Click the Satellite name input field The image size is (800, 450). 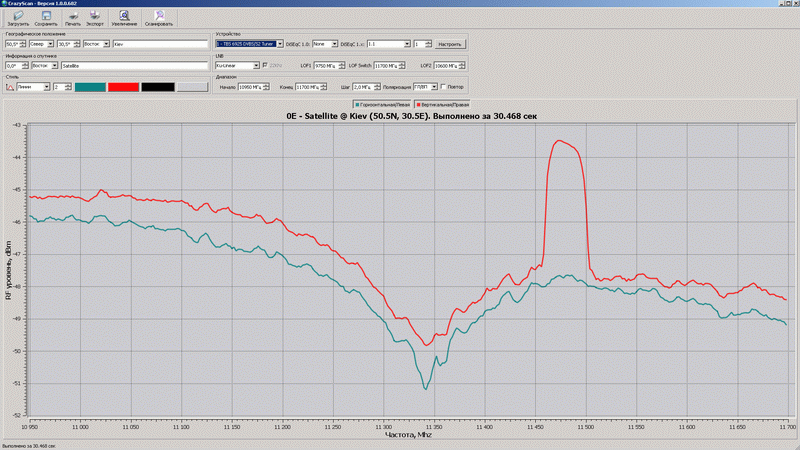click(x=135, y=66)
